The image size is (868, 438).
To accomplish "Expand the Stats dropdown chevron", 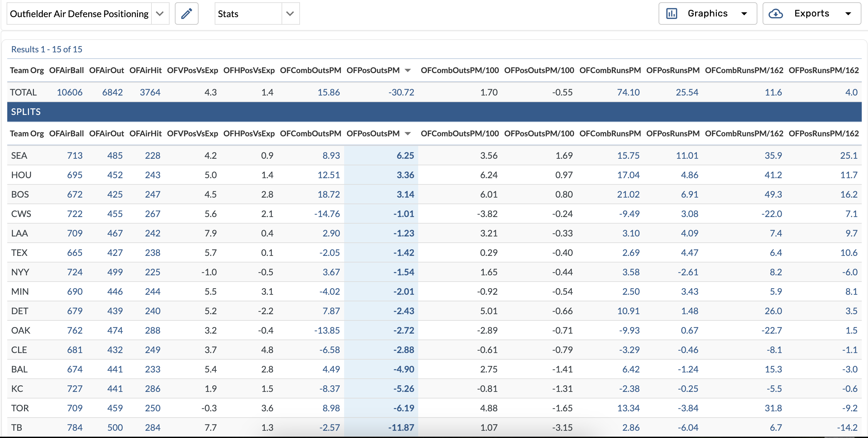I will pos(290,14).
